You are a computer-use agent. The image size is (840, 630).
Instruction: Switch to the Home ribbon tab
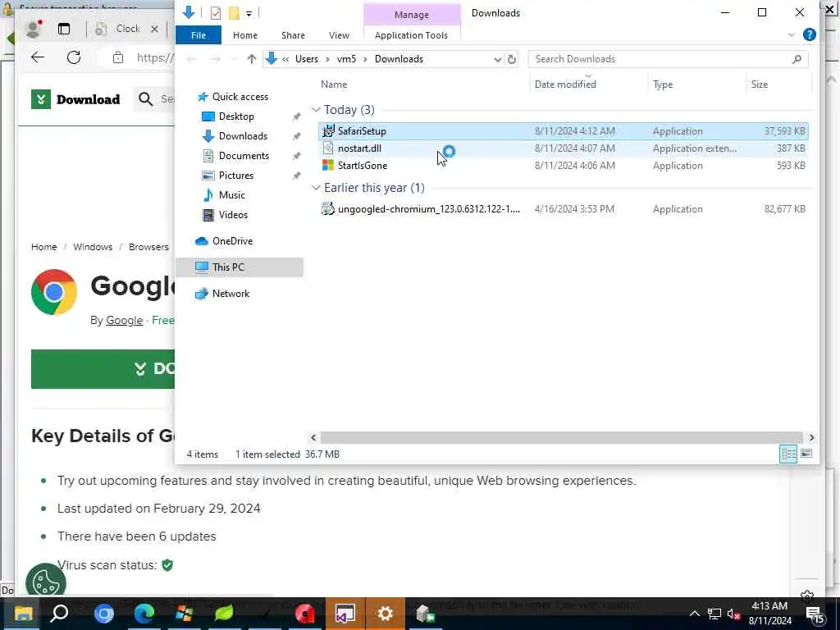tap(244, 35)
